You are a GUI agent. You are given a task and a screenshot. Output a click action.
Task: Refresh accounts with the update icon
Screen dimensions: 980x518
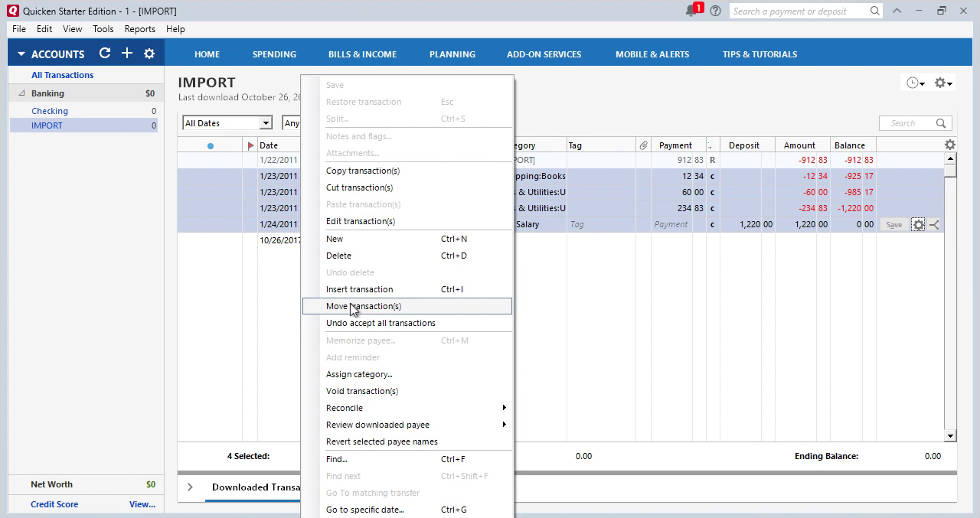pyautogui.click(x=105, y=54)
